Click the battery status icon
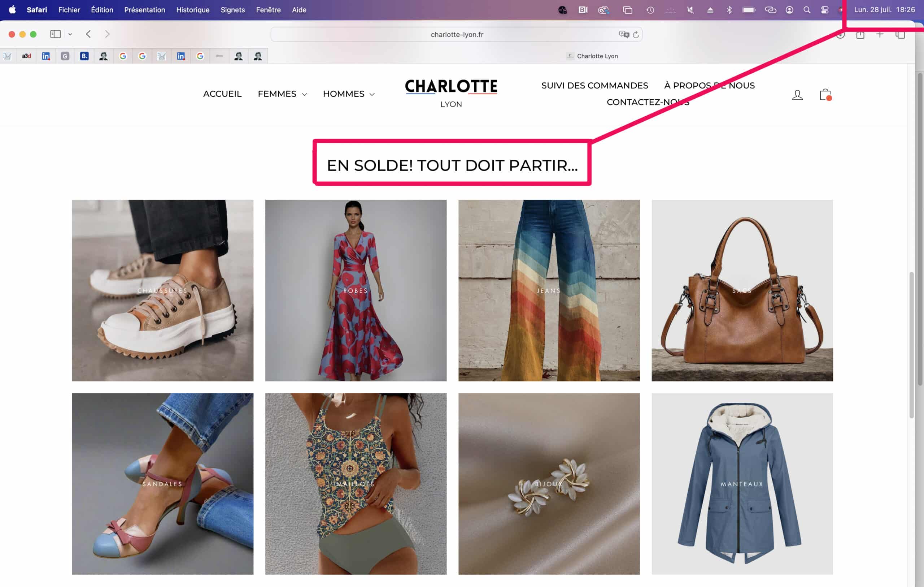 click(749, 10)
